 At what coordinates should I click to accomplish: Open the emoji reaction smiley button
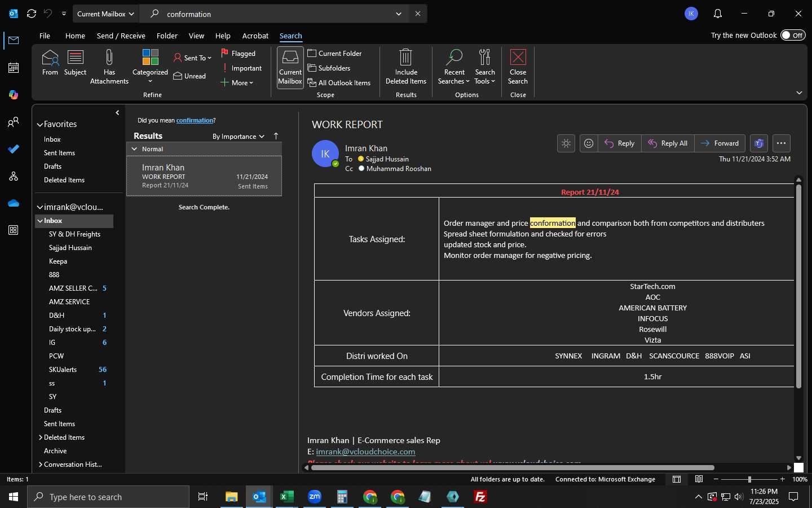pos(589,143)
